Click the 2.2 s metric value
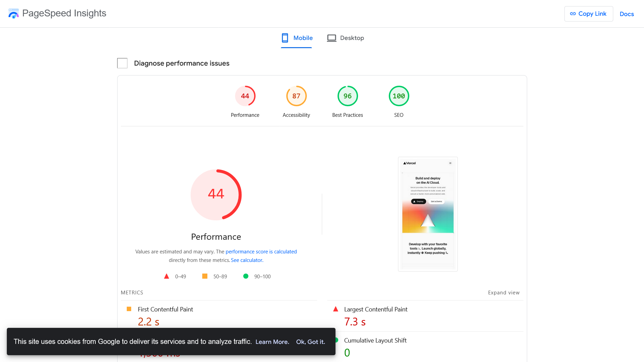 point(149,322)
